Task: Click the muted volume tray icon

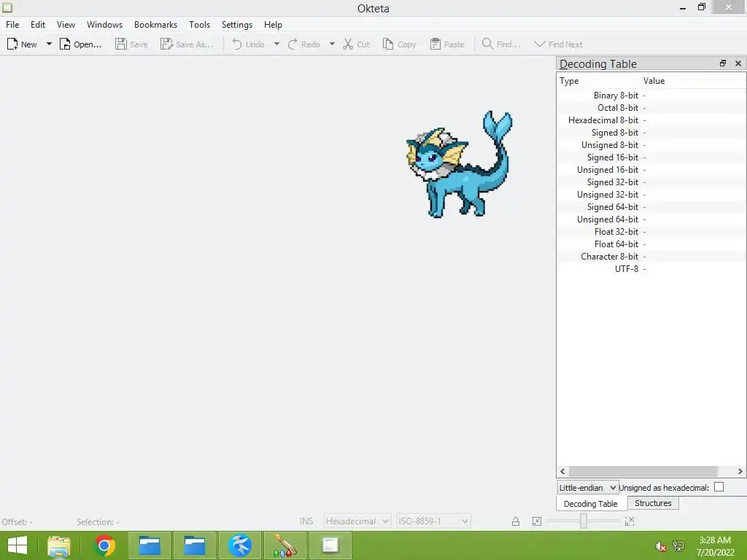Action: [x=660, y=546]
